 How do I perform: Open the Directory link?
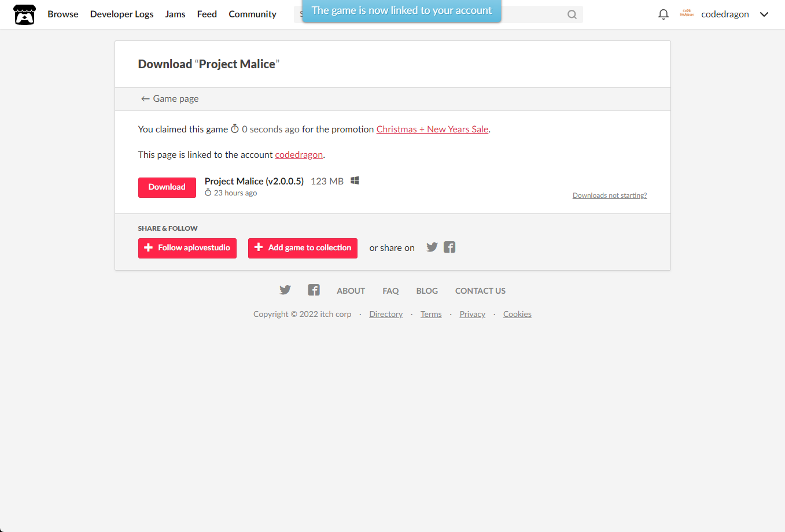[386, 314]
